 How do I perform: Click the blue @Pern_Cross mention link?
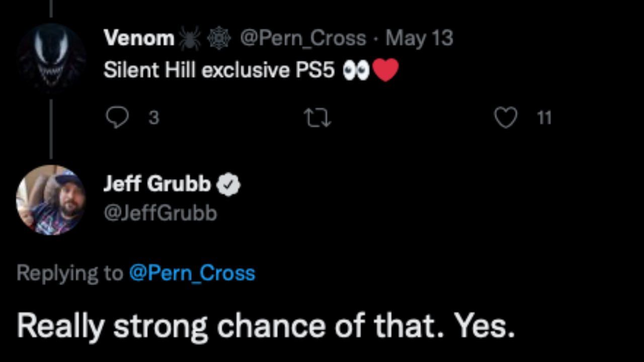(192, 273)
